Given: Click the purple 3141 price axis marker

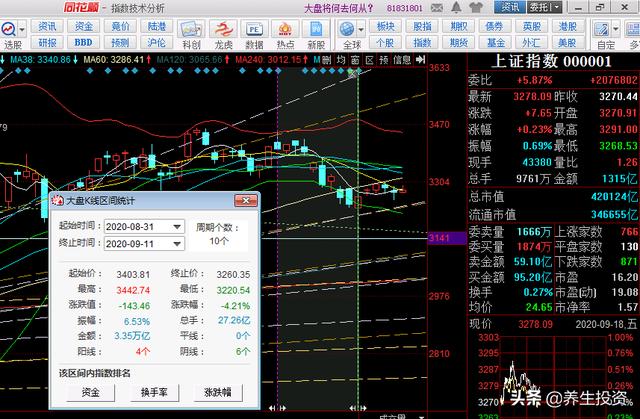Looking at the screenshot, I should (x=447, y=238).
